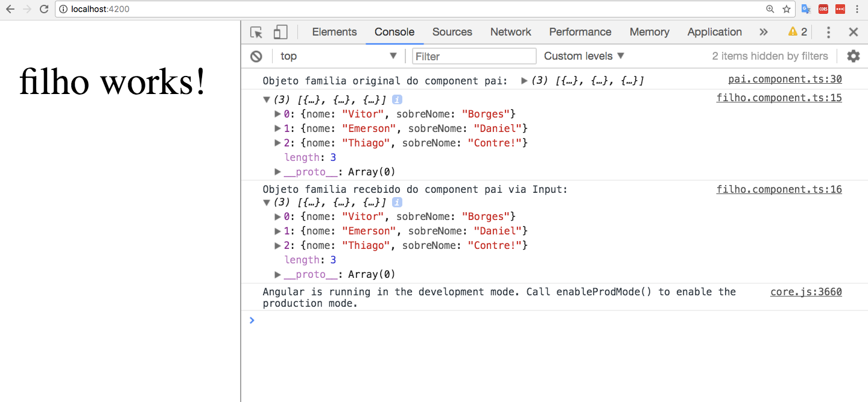This screenshot has width=868, height=402.
Task: Open the Application tab
Action: pos(714,33)
